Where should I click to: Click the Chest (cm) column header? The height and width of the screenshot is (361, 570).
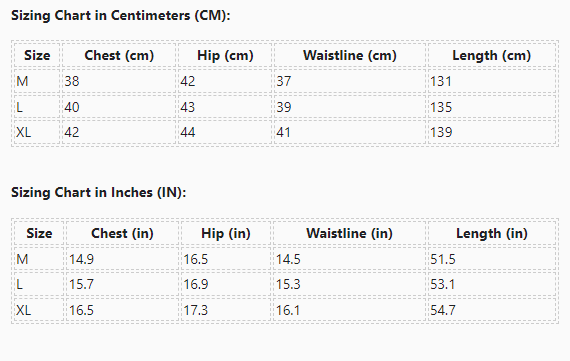point(119,55)
